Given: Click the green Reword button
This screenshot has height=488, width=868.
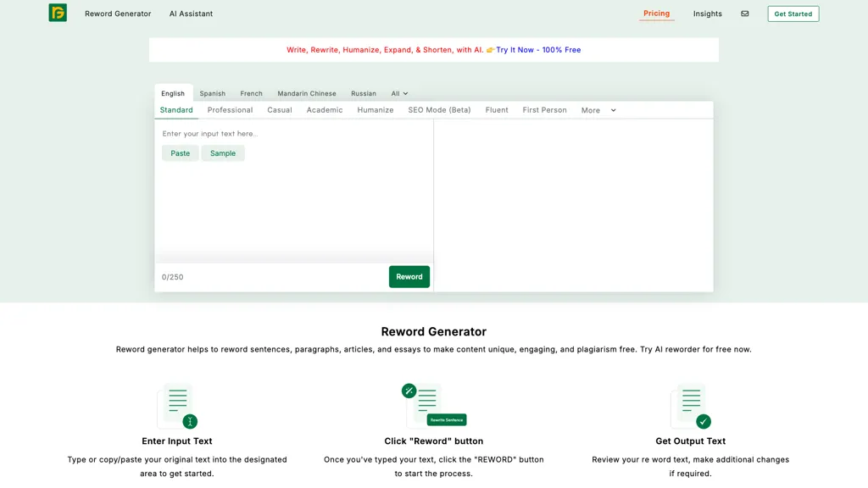Looking at the screenshot, I should click(x=409, y=276).
